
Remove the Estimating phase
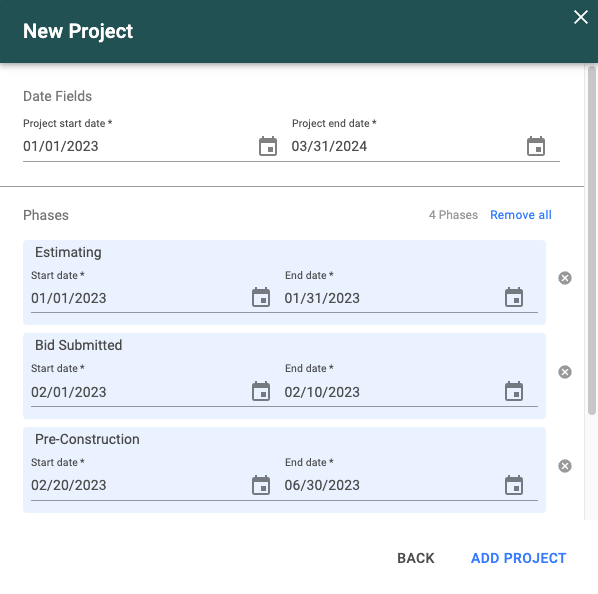pyautogui.click(x=565, y=278)
